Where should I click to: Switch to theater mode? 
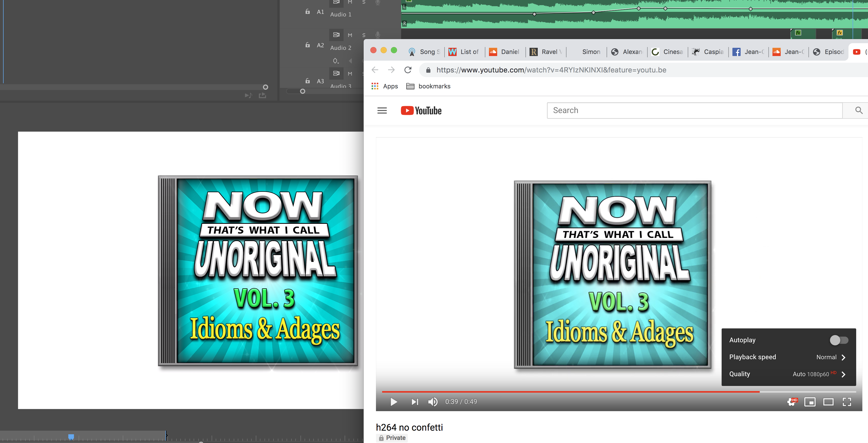(828, 402)
